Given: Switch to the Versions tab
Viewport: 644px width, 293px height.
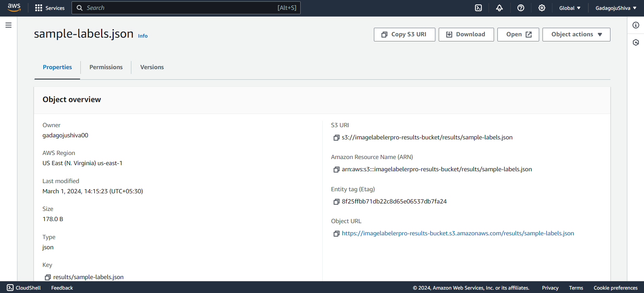Looking at the screenshot, I should coord(152,67).
